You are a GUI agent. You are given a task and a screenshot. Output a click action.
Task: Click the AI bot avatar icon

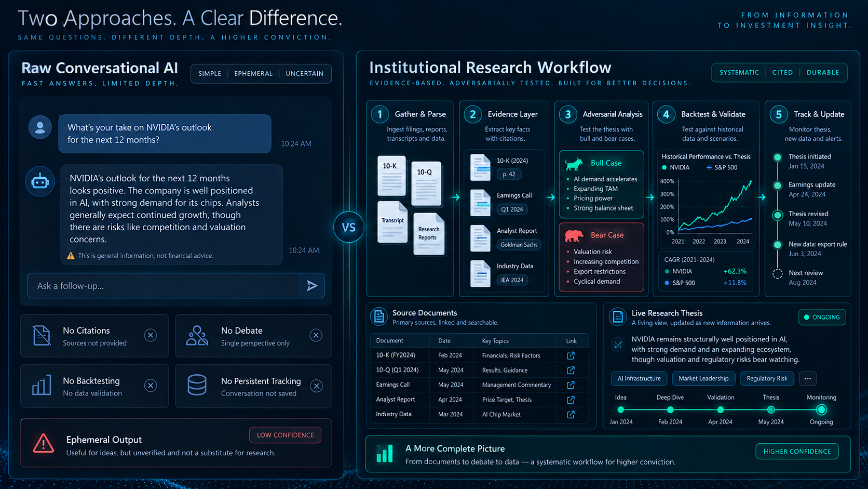pyautogui.click(x=40, y=181)
